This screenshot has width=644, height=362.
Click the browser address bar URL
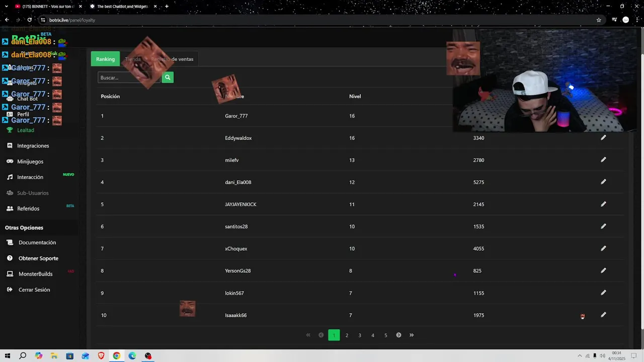point(72,20)
